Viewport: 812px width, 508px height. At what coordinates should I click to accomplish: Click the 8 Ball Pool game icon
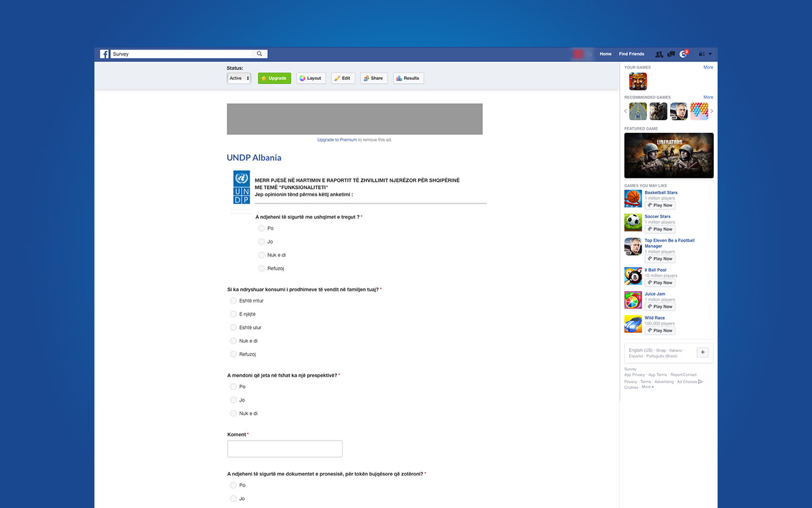coord(633,276)
